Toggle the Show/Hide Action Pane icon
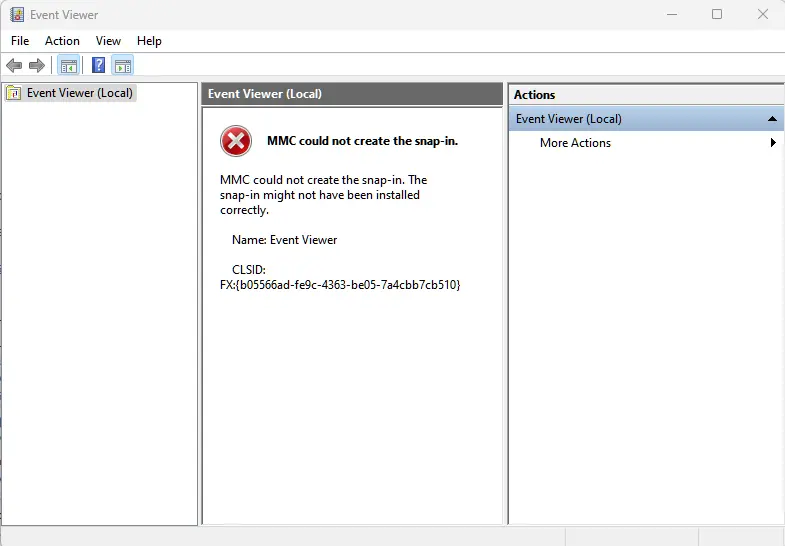This screenshot has width=785, height=546. click(x=123, y=66)
